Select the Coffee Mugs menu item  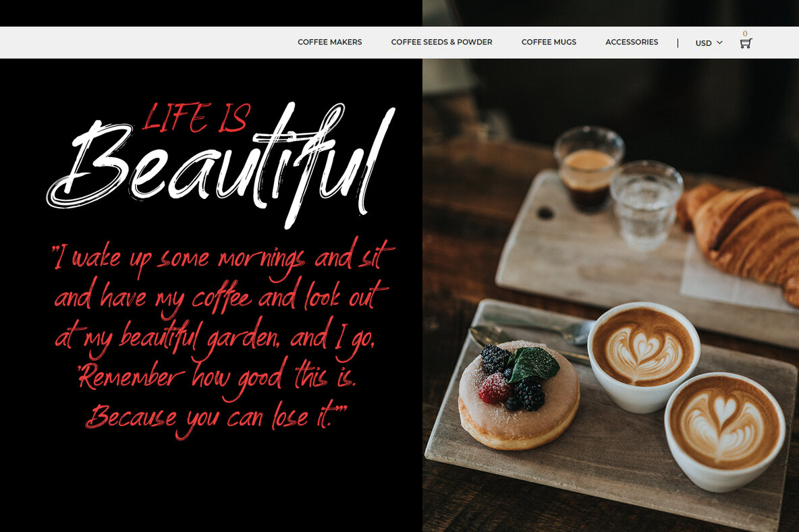[549, 42]
